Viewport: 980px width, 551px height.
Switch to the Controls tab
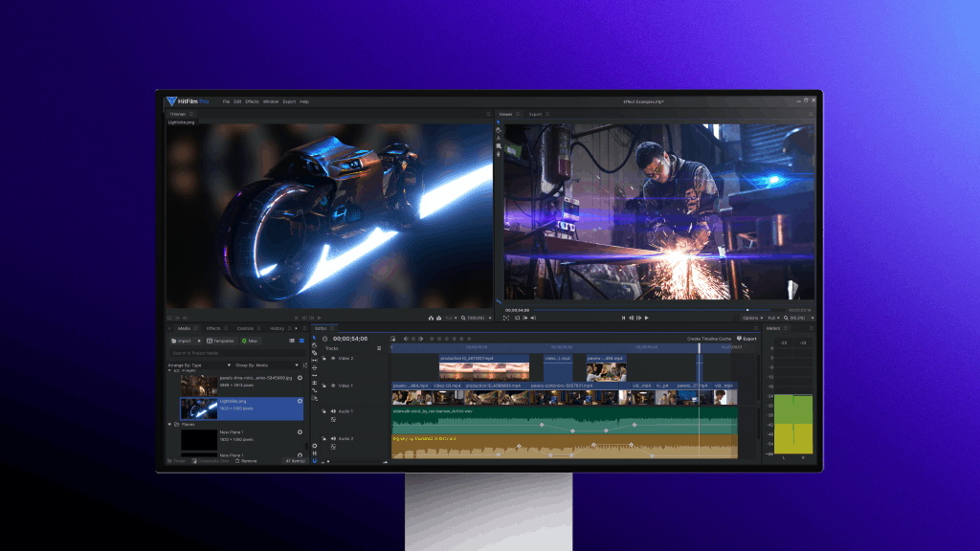(245, 328)
